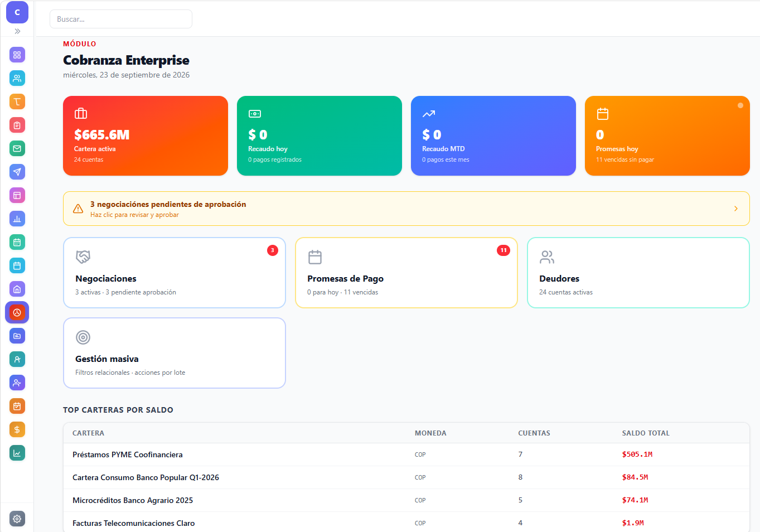Open settings via the gear icon
Viewport: 760px width, 532px height.
tap(17, 519)
